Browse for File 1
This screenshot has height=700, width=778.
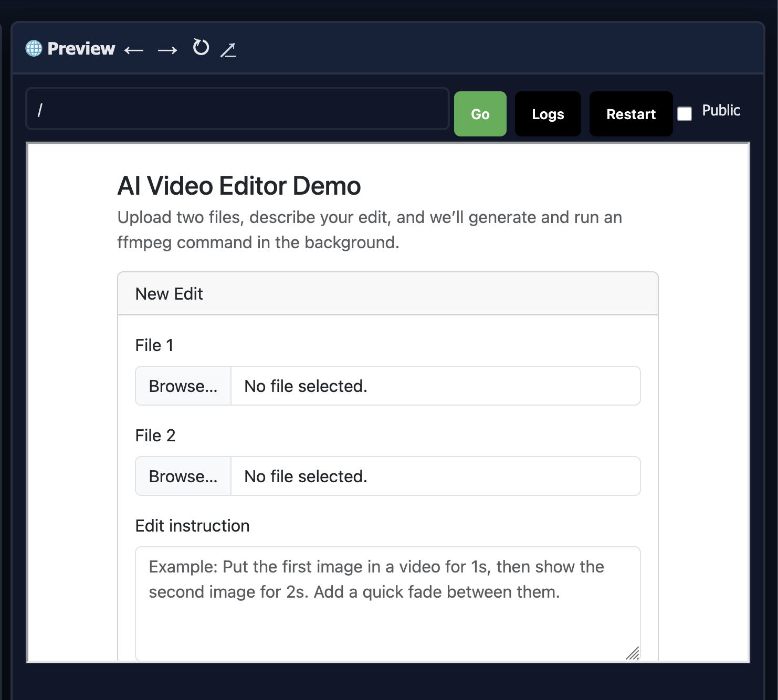[x=183, y=386]
